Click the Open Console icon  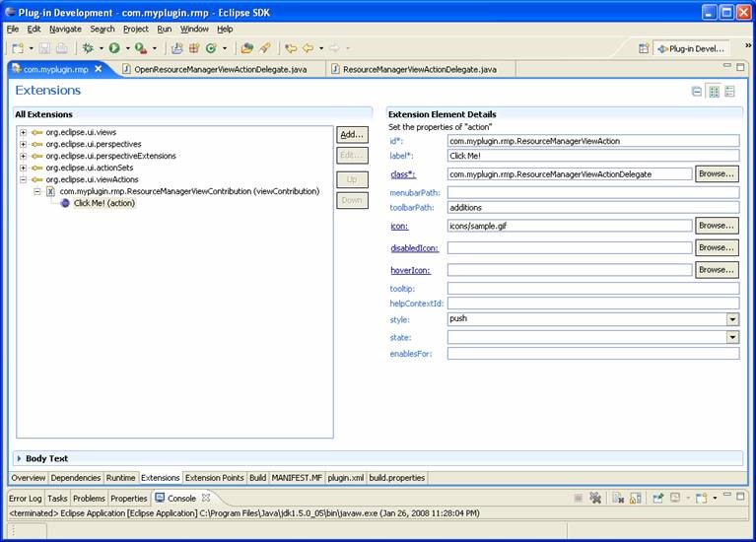coord(702,498)
